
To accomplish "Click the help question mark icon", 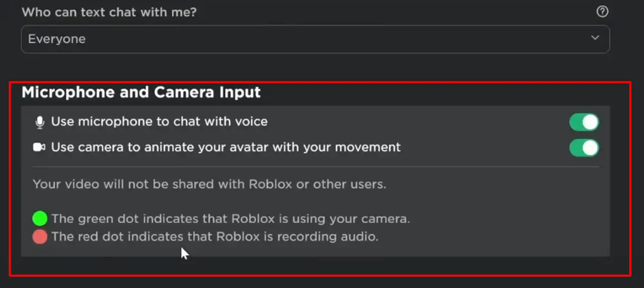I will [x=602, y=12].
